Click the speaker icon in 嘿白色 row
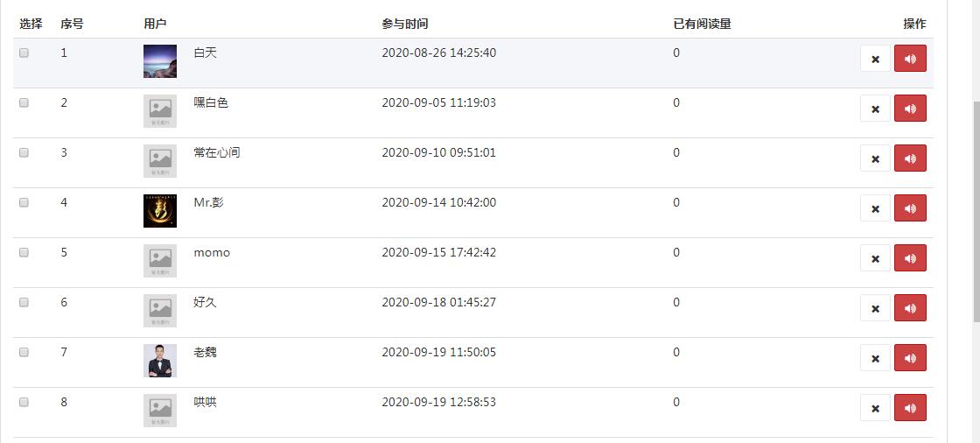 point(910,109)
